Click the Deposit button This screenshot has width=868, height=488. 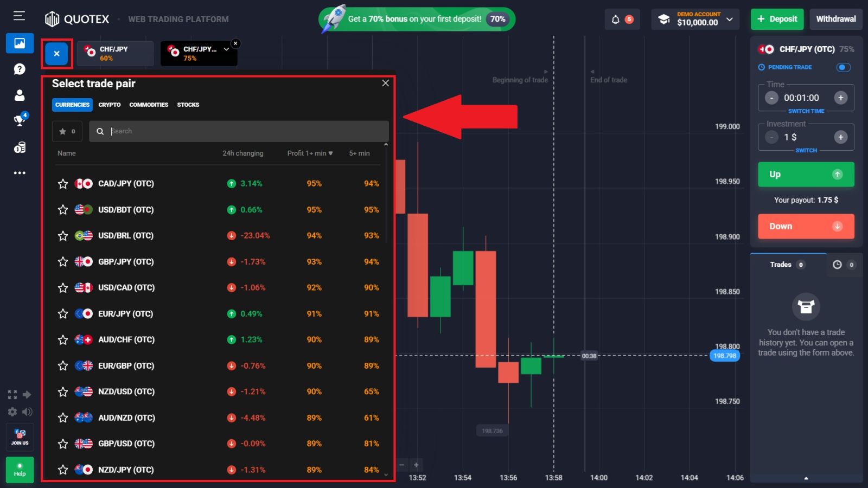point(777,19)
